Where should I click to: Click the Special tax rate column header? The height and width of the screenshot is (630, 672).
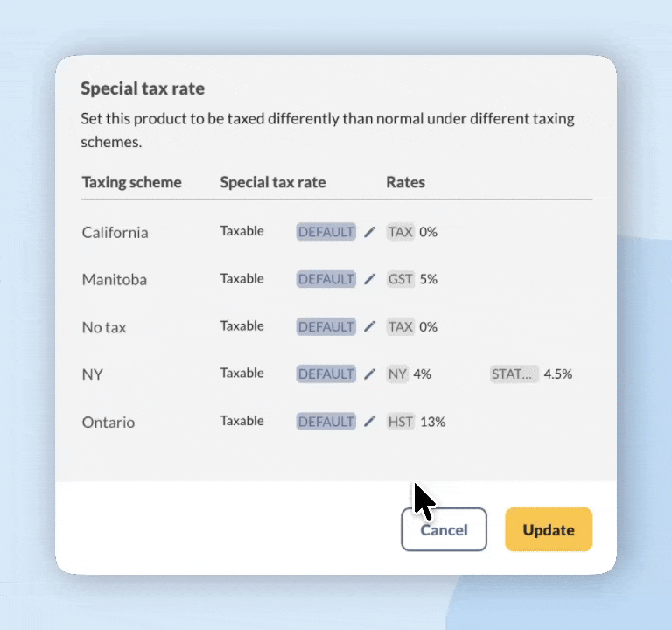[272, 182]
